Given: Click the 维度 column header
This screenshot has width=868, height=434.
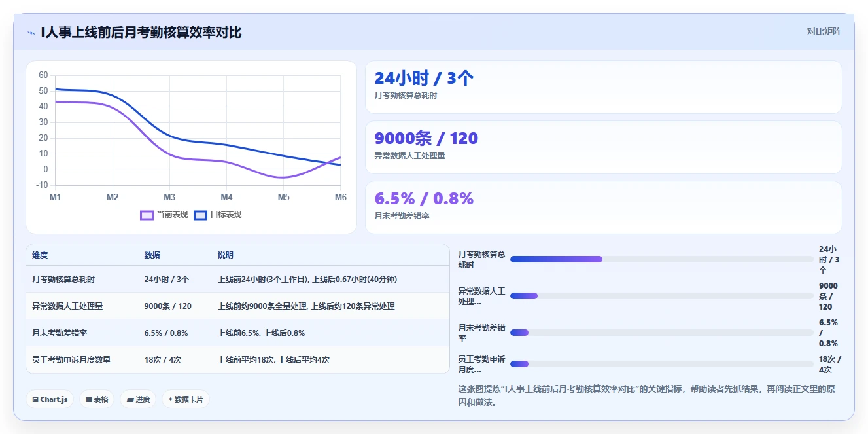Looking at the screenshot, I should tap(40, 255).
